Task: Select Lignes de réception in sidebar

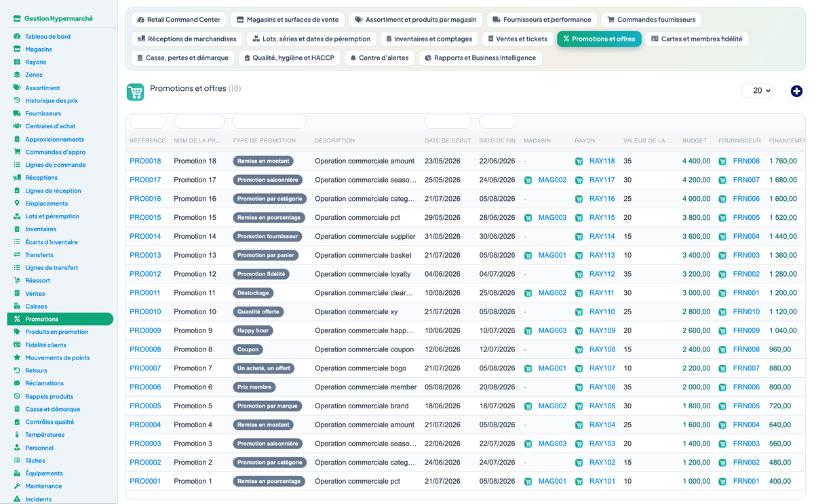Action: click(53, 191)
